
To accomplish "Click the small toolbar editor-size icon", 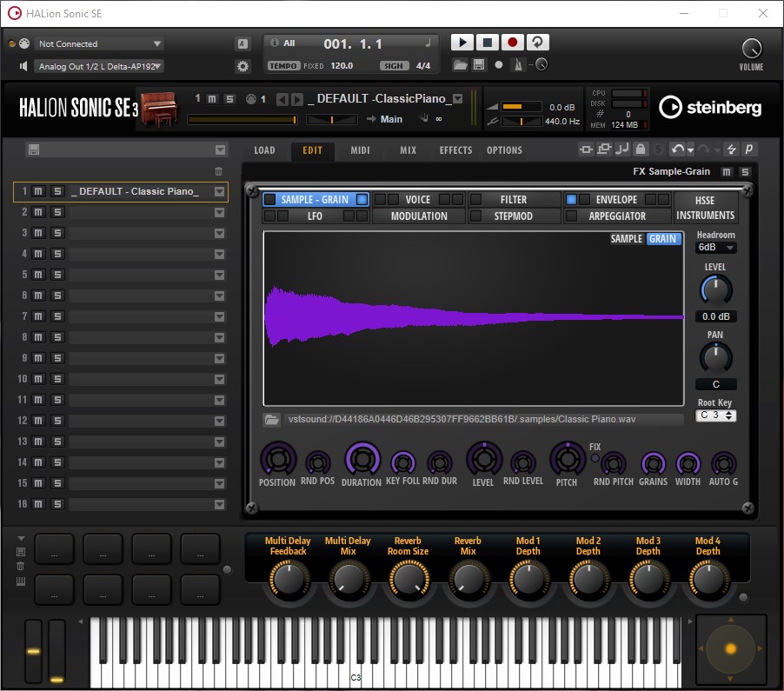I will point(586,149).
